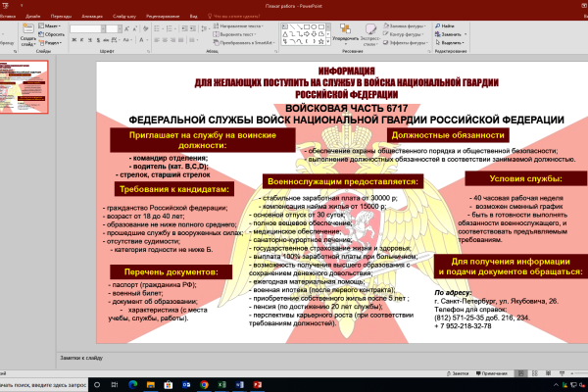Open the change case (Aa) menu
The width and height of the screenshot is (588, 392).
point(126,40)
